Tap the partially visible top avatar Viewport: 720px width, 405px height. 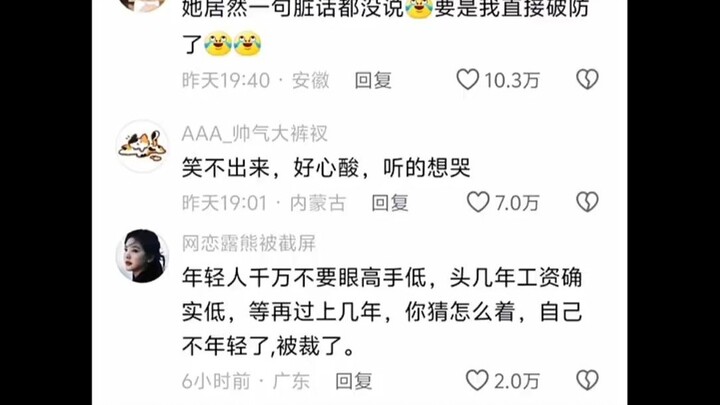tap(142, 5)
